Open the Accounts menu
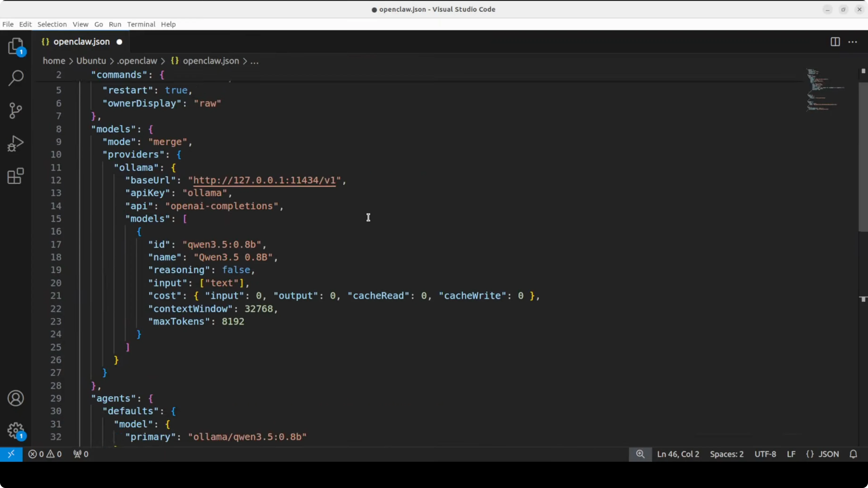The image size is (868, 488). (16, 398)
